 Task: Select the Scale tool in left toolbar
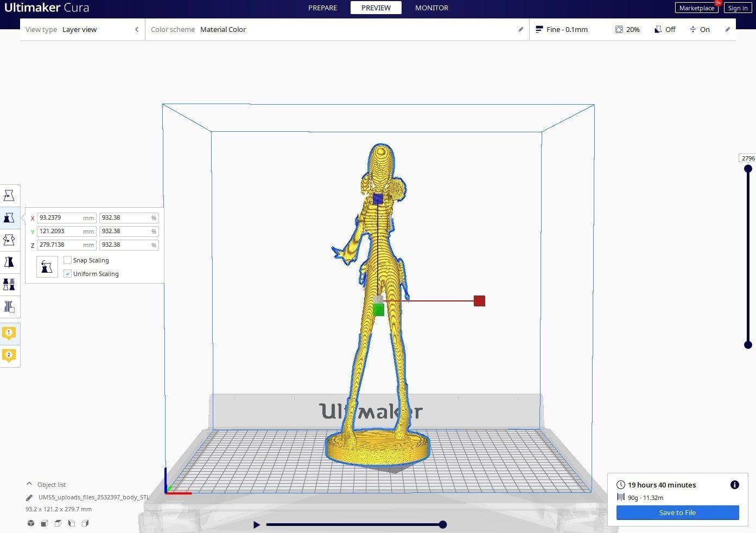(x=9, y=218)
